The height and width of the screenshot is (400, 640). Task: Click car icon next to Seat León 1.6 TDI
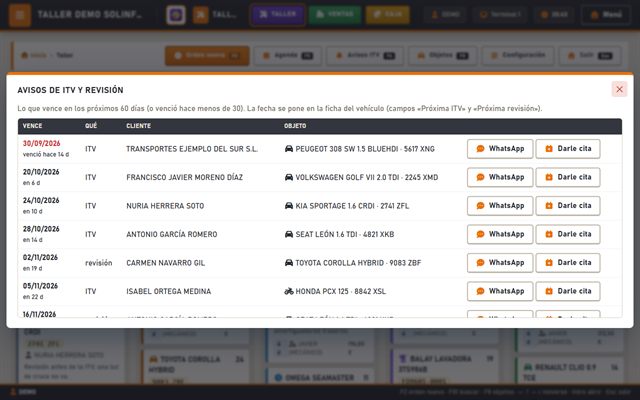tap(289, 234)
